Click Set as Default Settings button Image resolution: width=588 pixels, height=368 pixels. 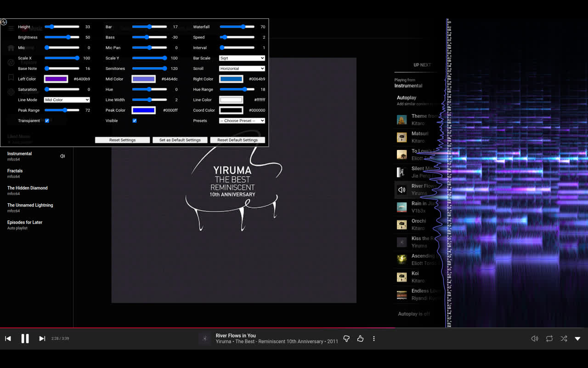tap(180, 140)
